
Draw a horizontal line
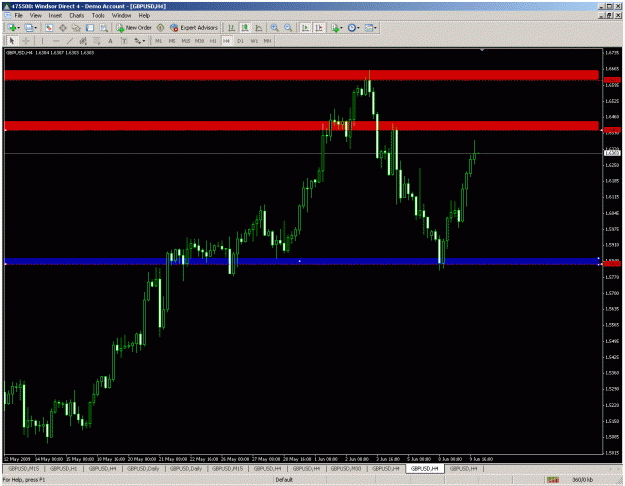pyautogui.click(x=56, y=41)
